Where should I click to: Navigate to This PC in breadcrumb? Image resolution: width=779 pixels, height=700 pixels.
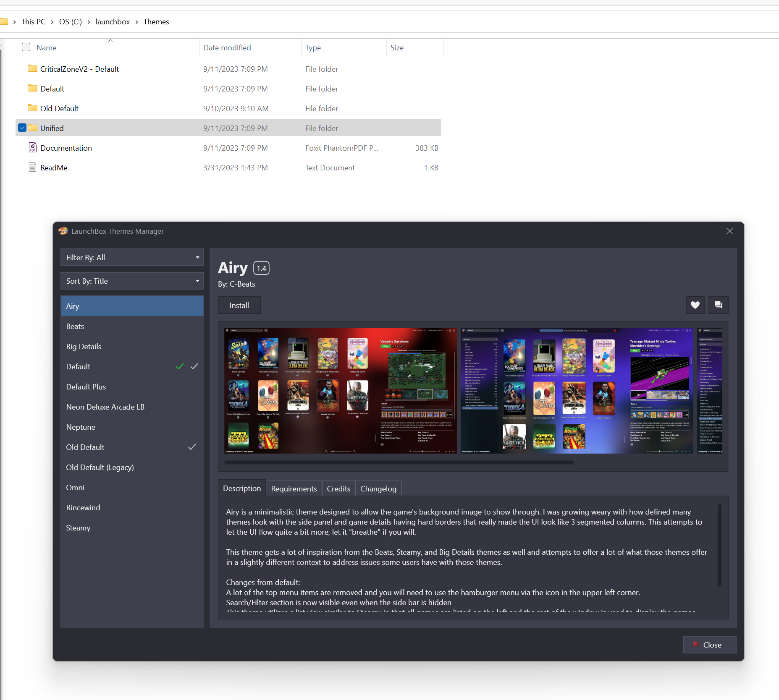pos(33,21)
